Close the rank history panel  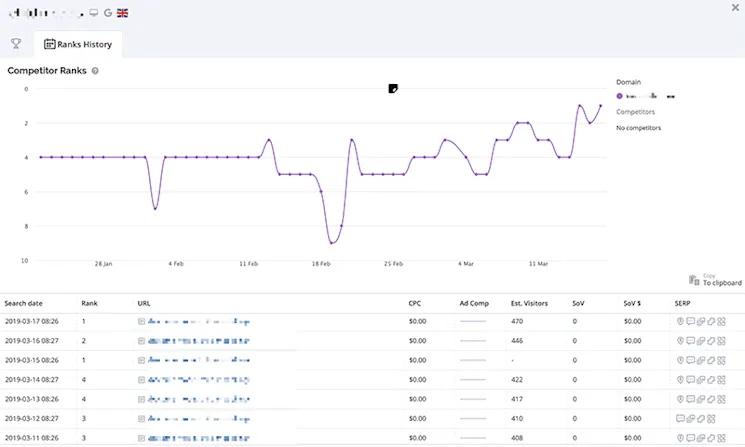coord(736,8)
